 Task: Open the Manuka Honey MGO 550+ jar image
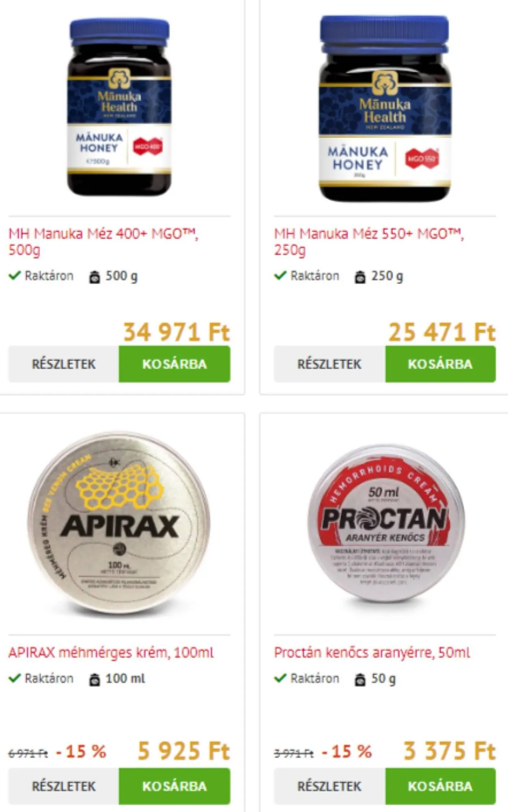(385, 108)
